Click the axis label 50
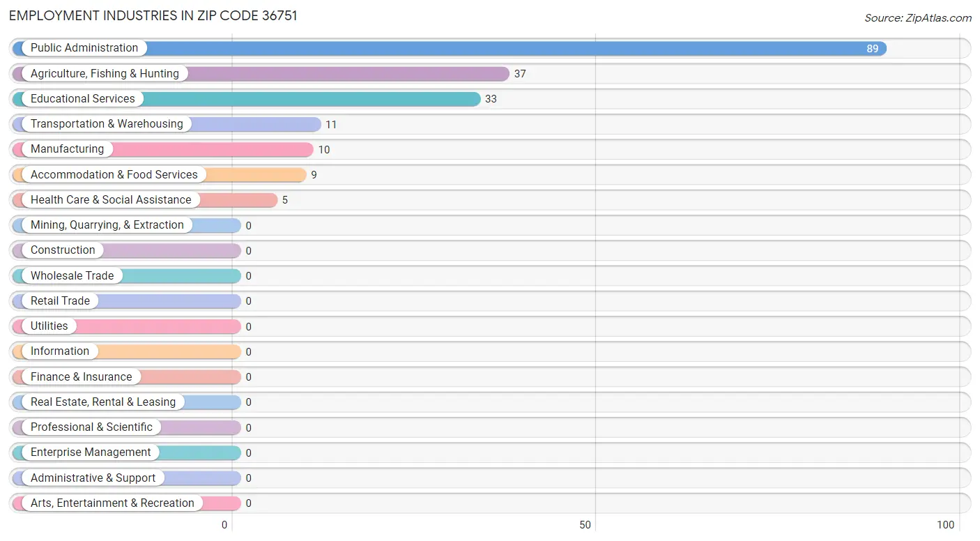This screenshot has width=980, height=541. pos(585,525)
